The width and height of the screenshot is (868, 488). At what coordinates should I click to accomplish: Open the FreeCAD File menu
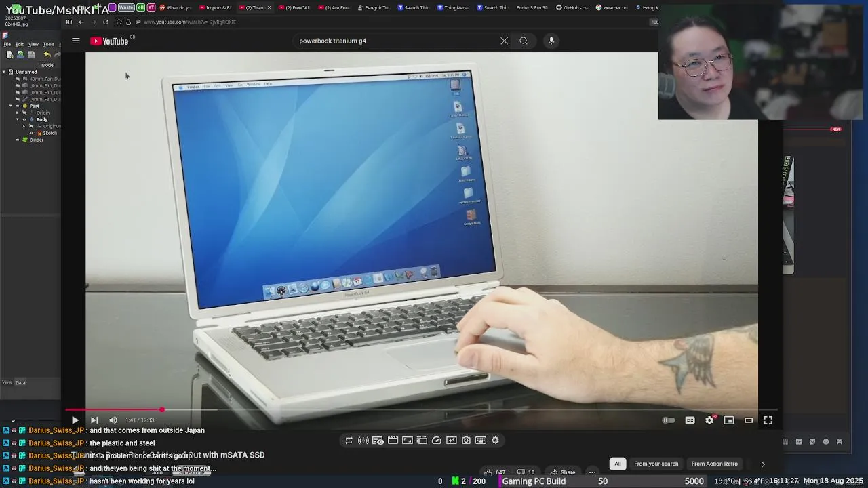(7, 44)
